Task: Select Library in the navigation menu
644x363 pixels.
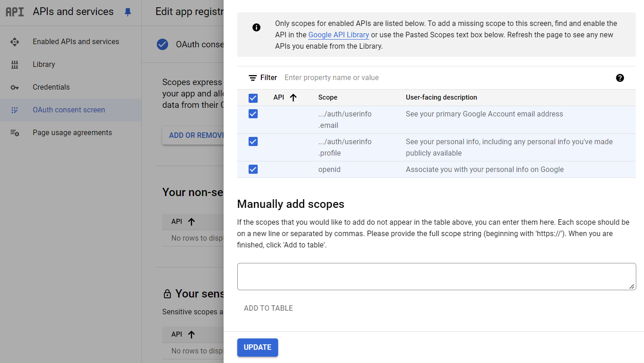Action: tap(44, 64)
